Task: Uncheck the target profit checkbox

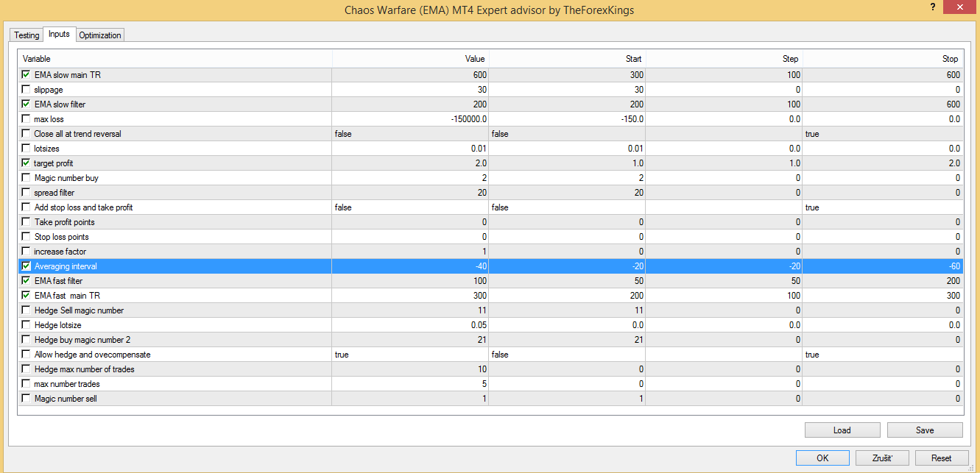Action: tap(27, 163)
